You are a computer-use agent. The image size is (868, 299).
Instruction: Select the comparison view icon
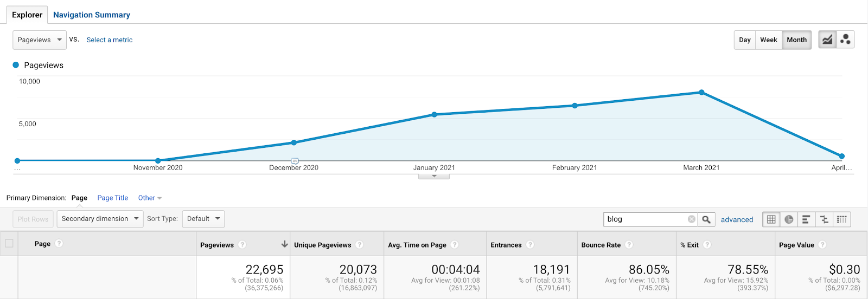point(824,219)
